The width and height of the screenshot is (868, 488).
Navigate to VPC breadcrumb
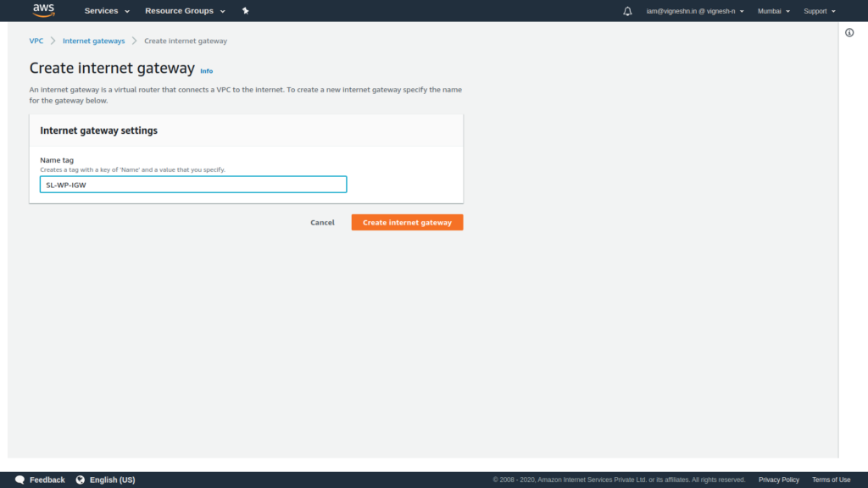(x=36, y=41)
